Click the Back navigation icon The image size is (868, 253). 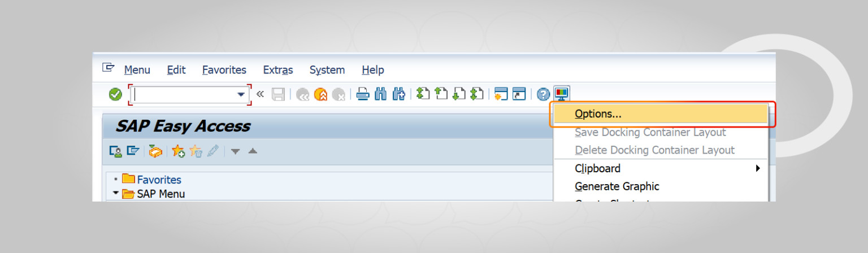[303, 94]
